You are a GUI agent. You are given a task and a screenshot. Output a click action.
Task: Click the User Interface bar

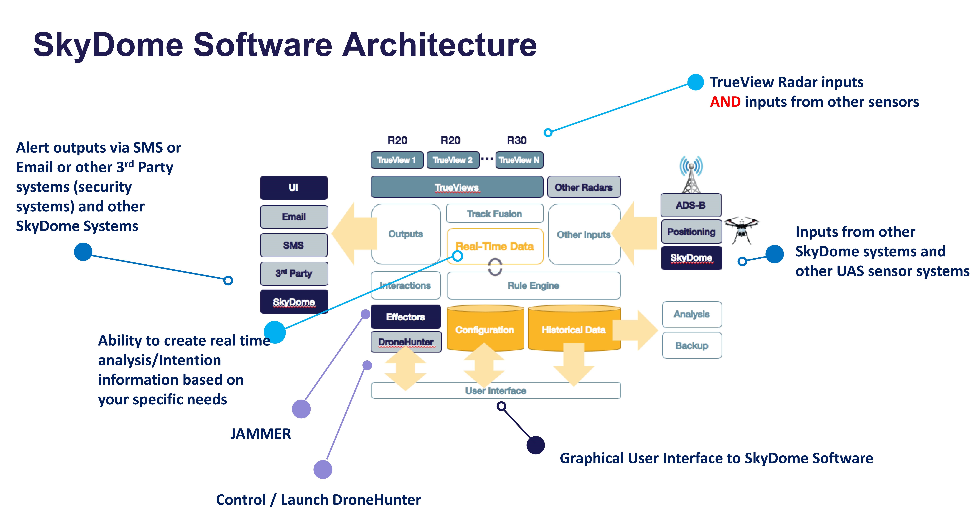[x=496, y=391]
